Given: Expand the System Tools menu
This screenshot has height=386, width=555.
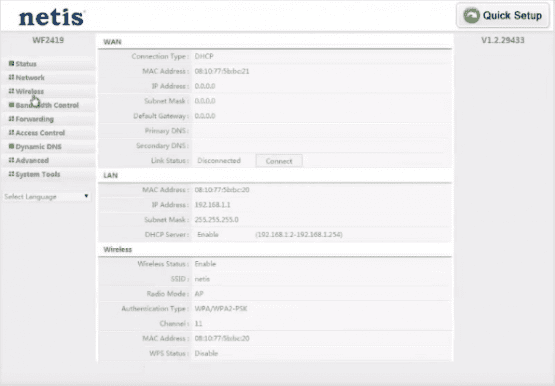Looking at the screenshot, I should (38, 174).
